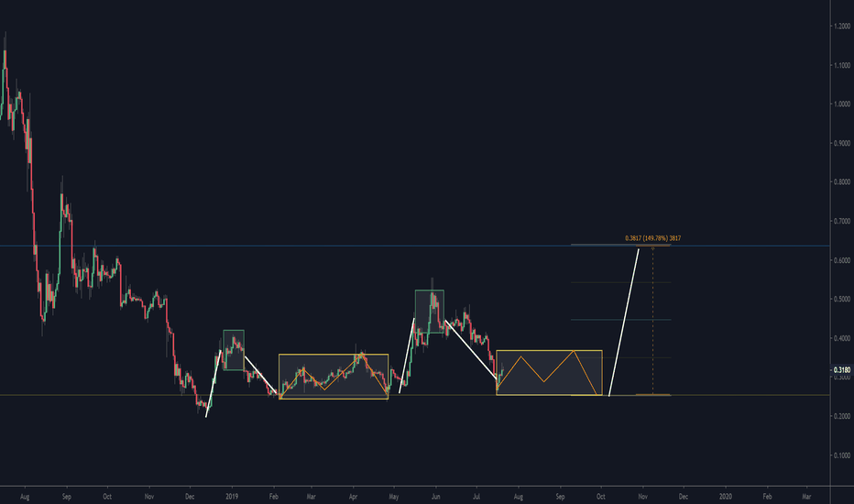
Task: Select the Feb label just after 2019
Action: (x=274, y=497)
